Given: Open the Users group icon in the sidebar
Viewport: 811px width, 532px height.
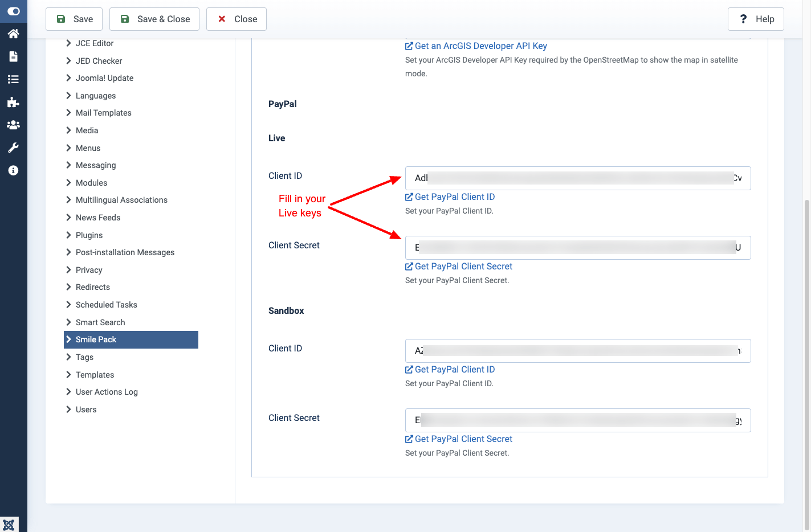Looking at the screenshot, I should [13, 125].
